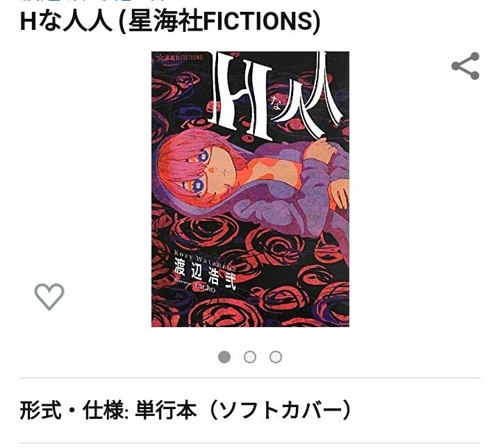Click the partially hidden blue link above title
The height and width of the screenshot is (448, 498).
point(92,1)
